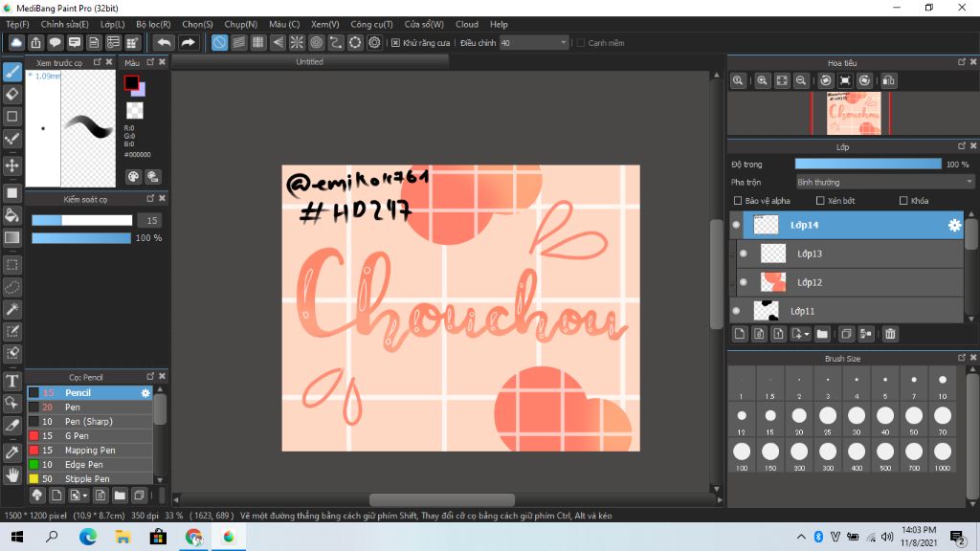Viewport: 980px width, 551px height.
Task: Choose the Stipple Pen brush
Action: click(x=90, y=479)
